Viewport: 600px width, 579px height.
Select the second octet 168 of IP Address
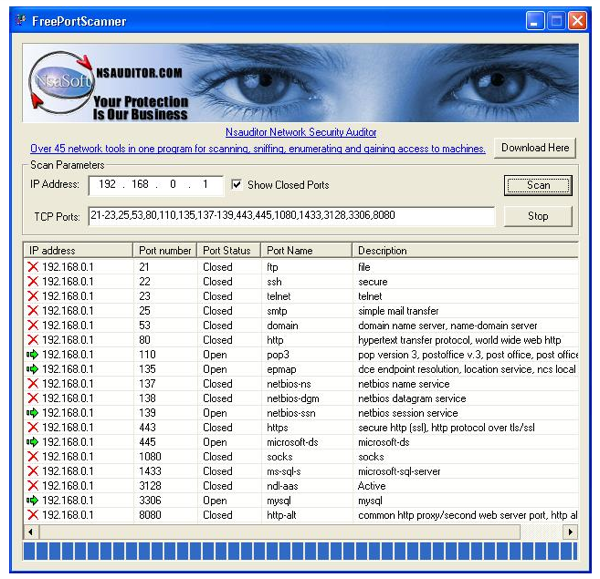[140, 184]
